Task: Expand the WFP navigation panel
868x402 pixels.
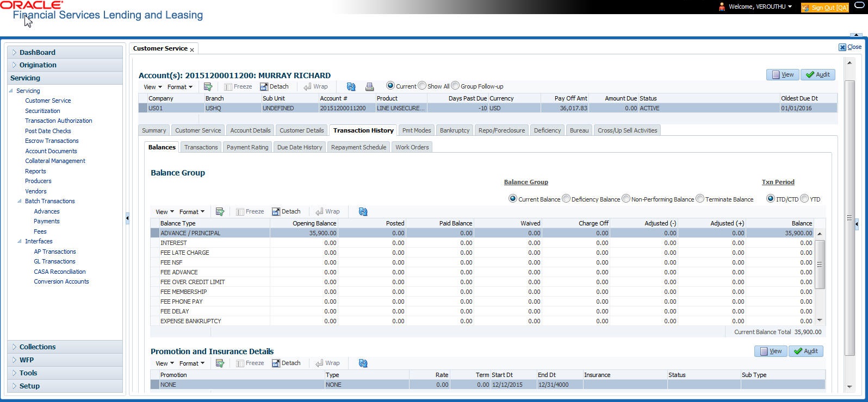Action: [x=65, y=360]
